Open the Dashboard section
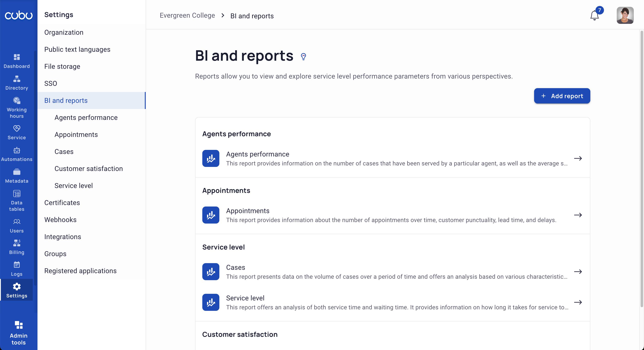Screen dimensions: 644x350 pos(16,61)
